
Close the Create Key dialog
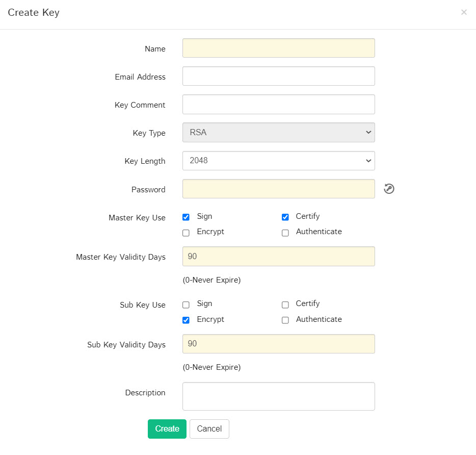(x=464, y=12)
